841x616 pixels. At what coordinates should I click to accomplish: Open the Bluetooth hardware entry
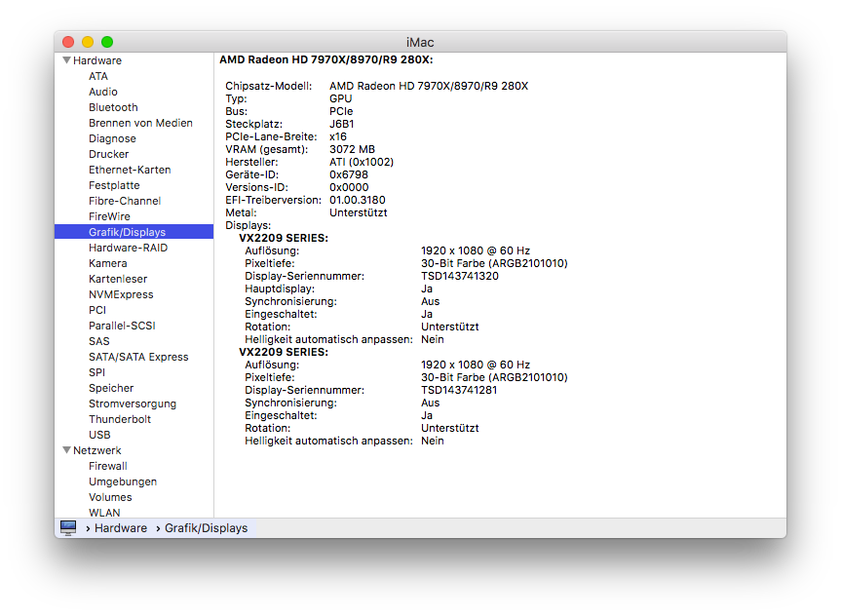[113, 107]
